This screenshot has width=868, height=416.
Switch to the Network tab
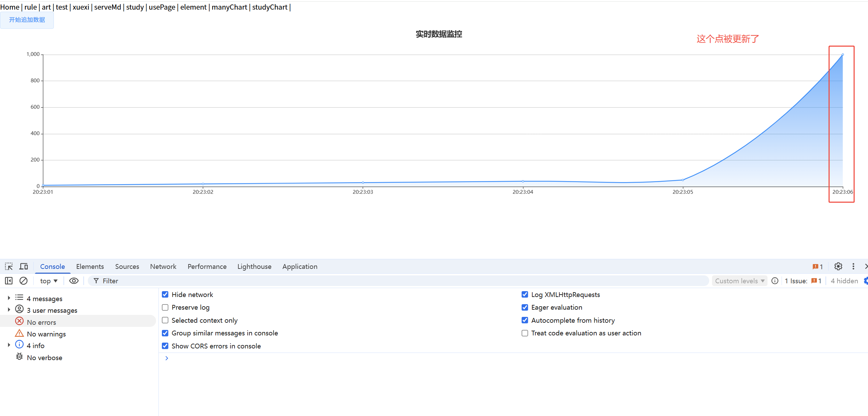pos(163,266)
